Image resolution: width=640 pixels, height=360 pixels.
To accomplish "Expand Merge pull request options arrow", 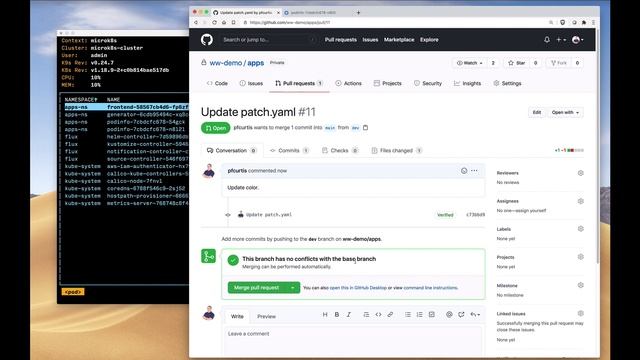I will coord(293,288).
